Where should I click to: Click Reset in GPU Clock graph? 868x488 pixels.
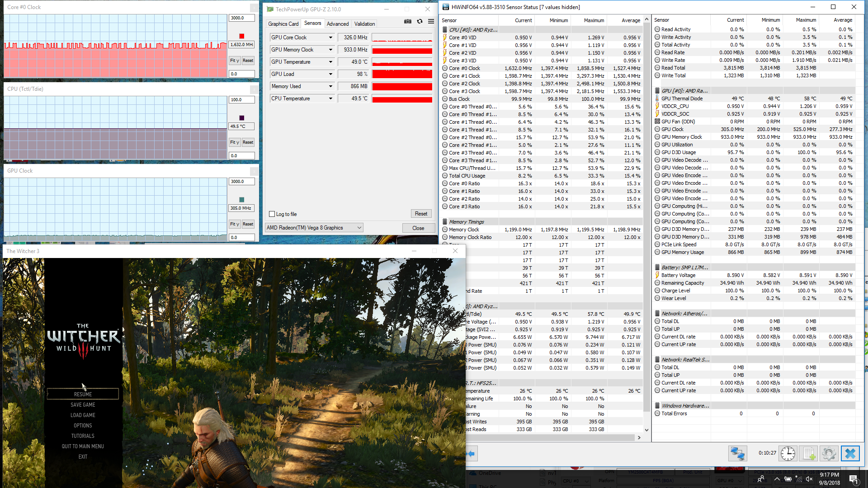click(x=248, y=224)
